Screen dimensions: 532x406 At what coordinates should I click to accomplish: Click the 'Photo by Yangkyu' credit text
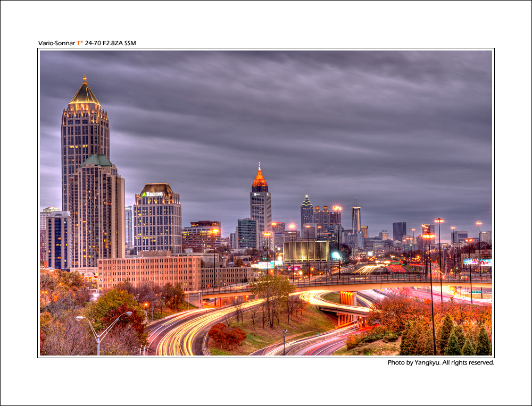click(440, 363)
